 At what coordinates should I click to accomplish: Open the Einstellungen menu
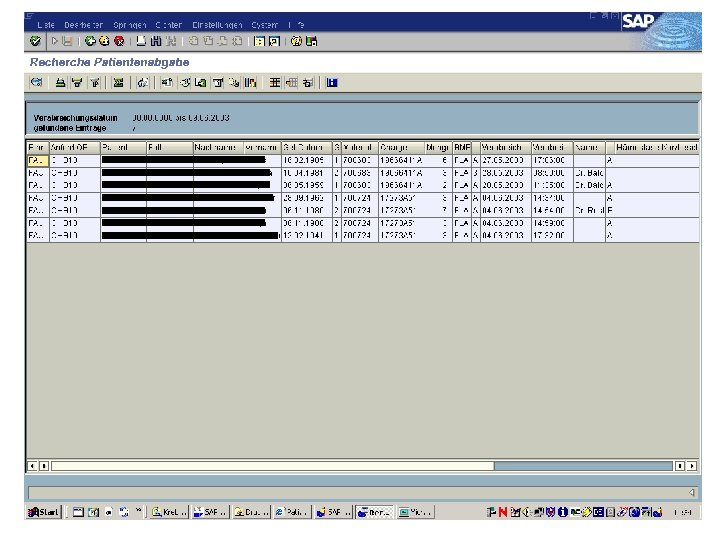coord(217,25)
